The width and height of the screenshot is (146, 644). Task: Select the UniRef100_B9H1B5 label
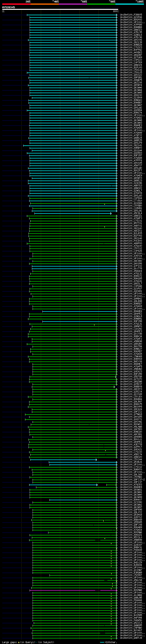click(x=131, y=278)
